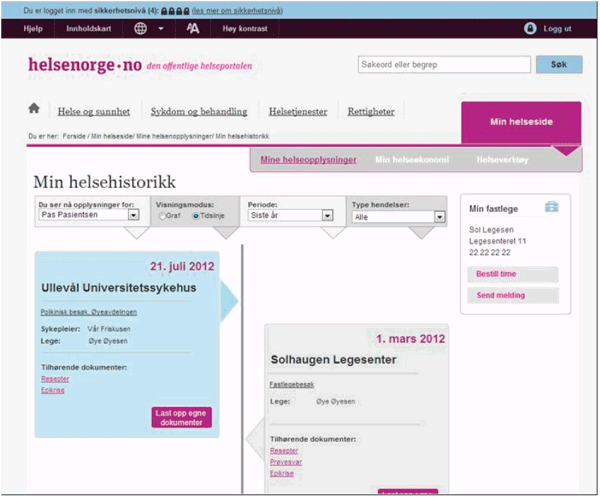Click the lock icon beside Logg ut
The height and width of the screenshot is (497, 600).
[529, 29]
